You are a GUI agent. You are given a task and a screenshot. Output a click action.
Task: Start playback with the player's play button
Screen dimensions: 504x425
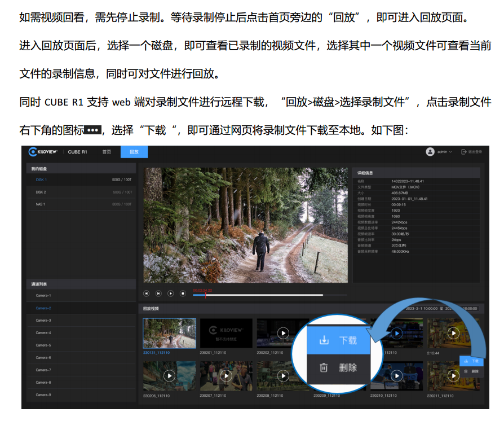coord(171,293)
